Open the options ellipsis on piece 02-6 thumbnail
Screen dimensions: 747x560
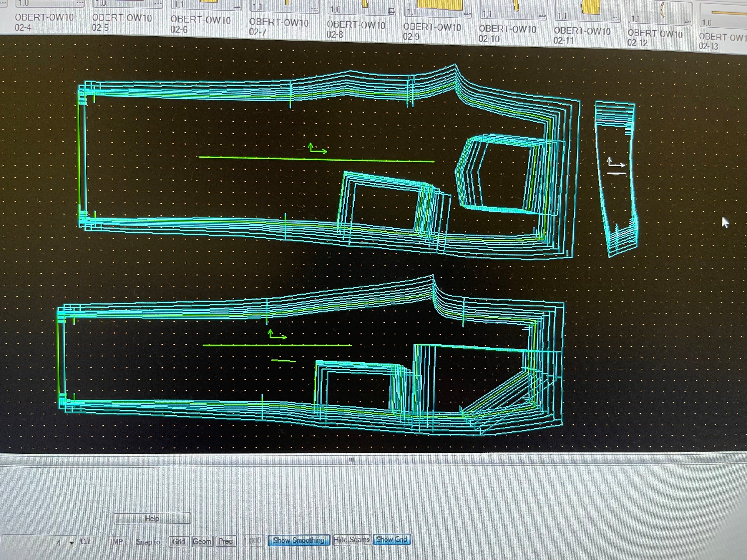coord(237,6)
